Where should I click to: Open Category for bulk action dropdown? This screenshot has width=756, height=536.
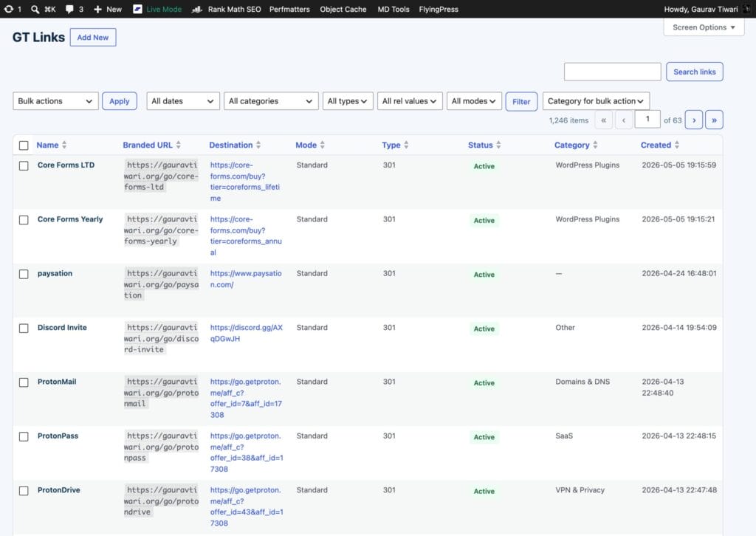point(596,101)
